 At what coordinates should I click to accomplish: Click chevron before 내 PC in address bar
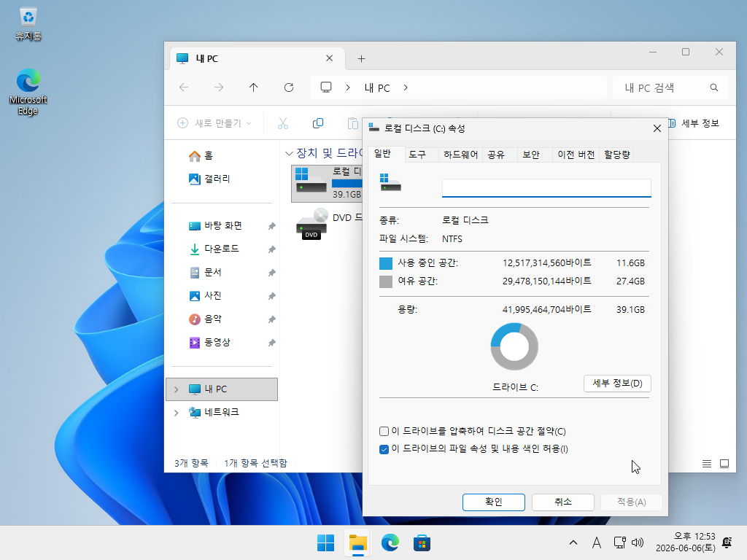coord(348,87)
